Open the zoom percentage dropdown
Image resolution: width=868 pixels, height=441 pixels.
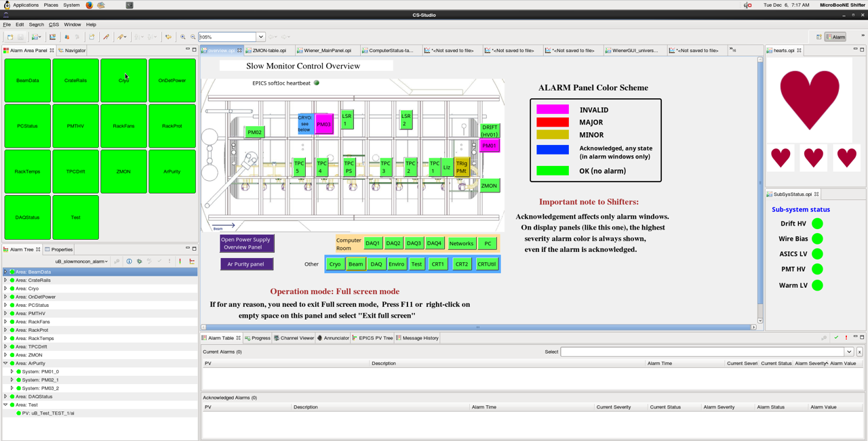click(x=260, y=37)
